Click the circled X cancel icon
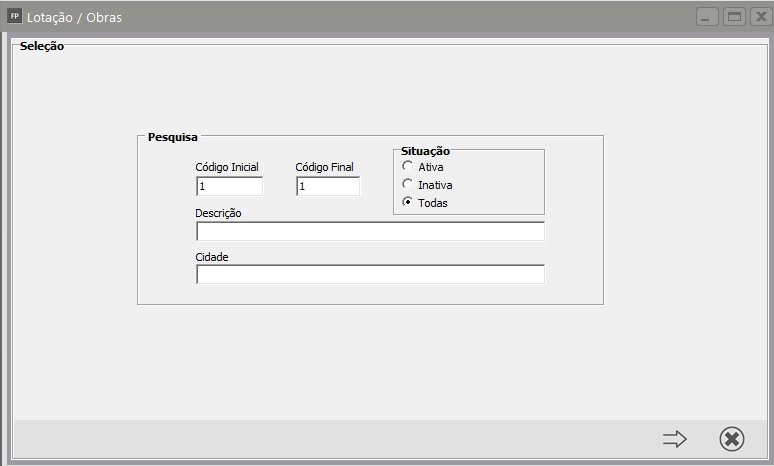 click(732, 439)
